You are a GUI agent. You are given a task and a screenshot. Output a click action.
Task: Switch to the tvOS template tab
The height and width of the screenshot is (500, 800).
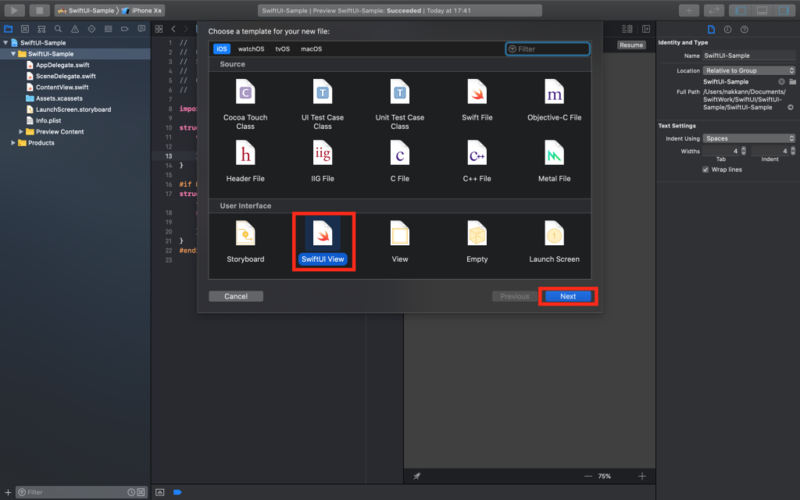point(283,49)
